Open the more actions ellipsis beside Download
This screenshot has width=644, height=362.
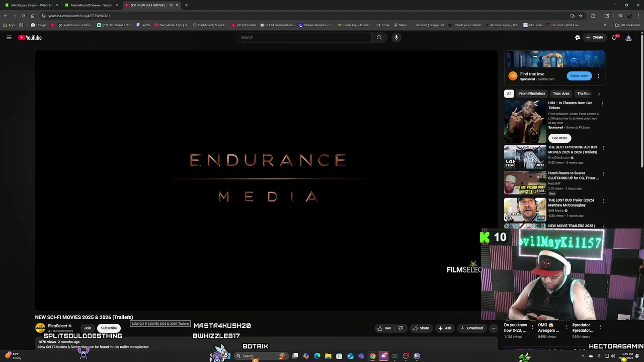494,328
